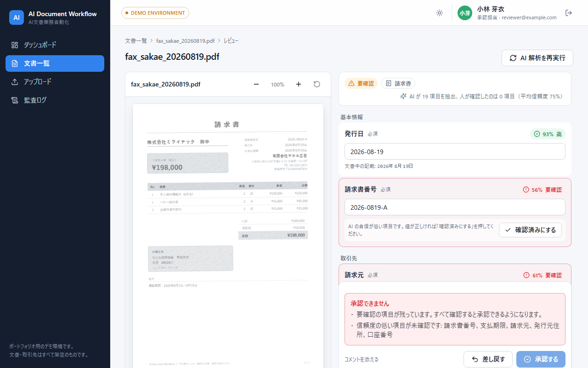Click the 100% zoom level text
Viewport: 588px width, 368px height.
277,85
